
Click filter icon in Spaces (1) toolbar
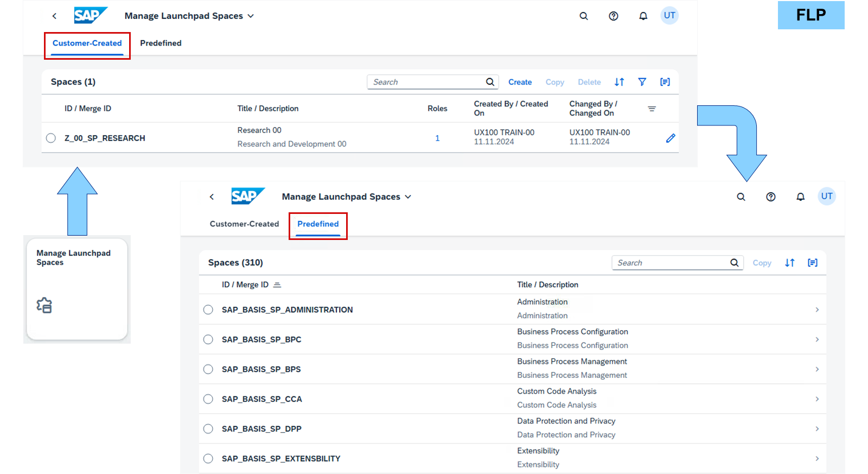(642, 82)
